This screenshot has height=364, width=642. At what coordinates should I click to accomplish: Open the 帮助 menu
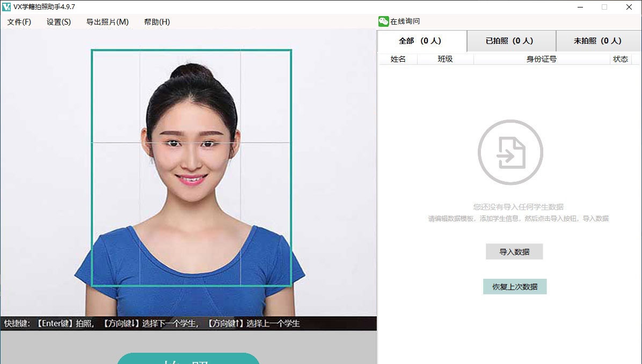point(156,22)
